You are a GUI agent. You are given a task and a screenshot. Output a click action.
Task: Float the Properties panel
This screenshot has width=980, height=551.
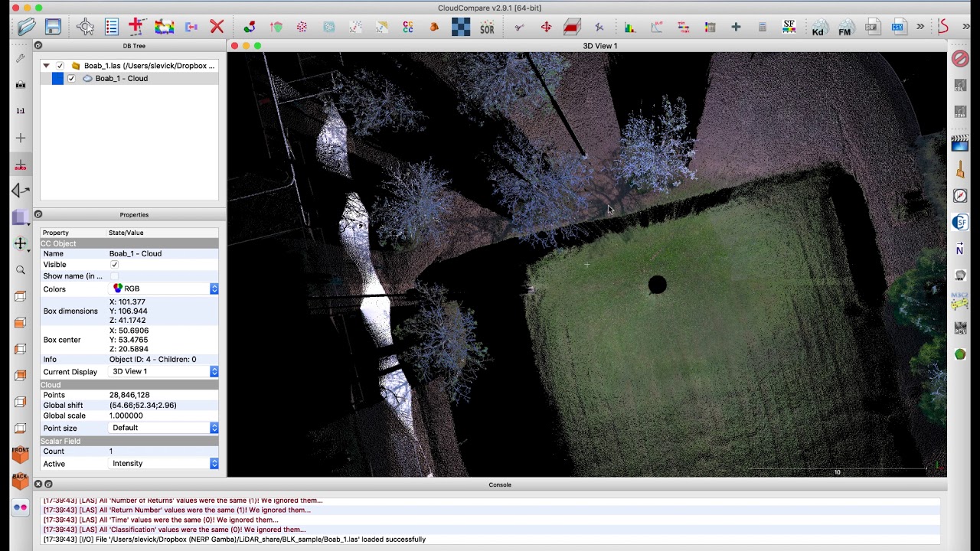[x=38, y=214]
